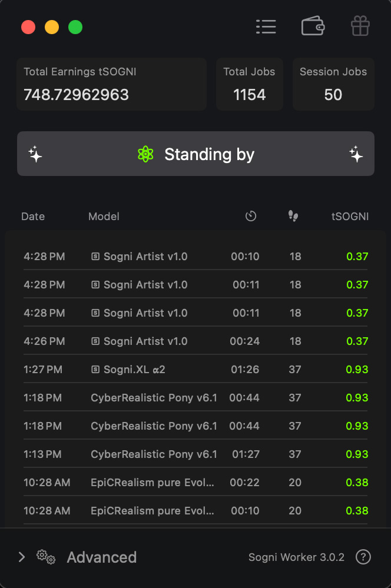
Task: Click the help question mark icon
Action: tap(363, 557)
